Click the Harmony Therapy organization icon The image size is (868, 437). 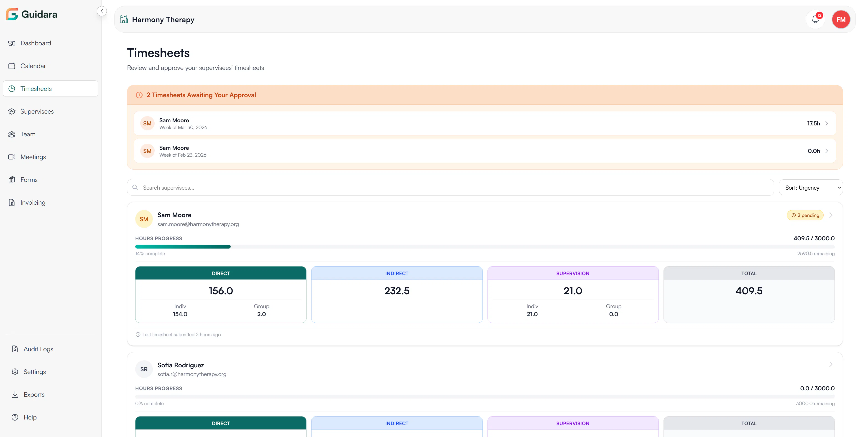124,20
